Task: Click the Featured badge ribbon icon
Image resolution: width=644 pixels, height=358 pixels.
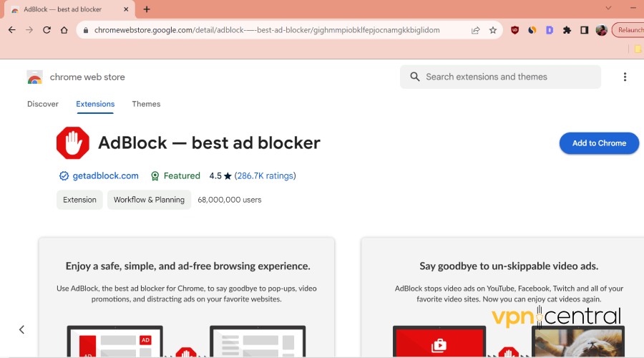Action: (155, 176)
